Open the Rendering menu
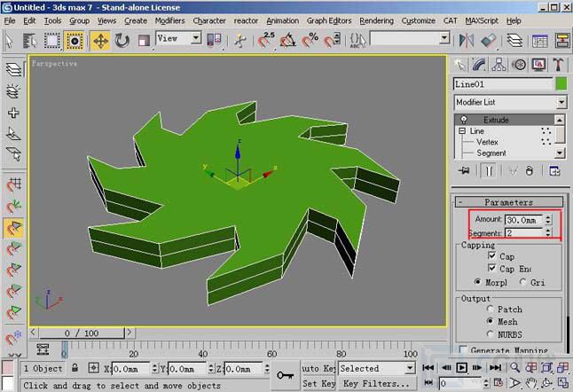This screenshot has width=573, height=392. coord(376,20)
